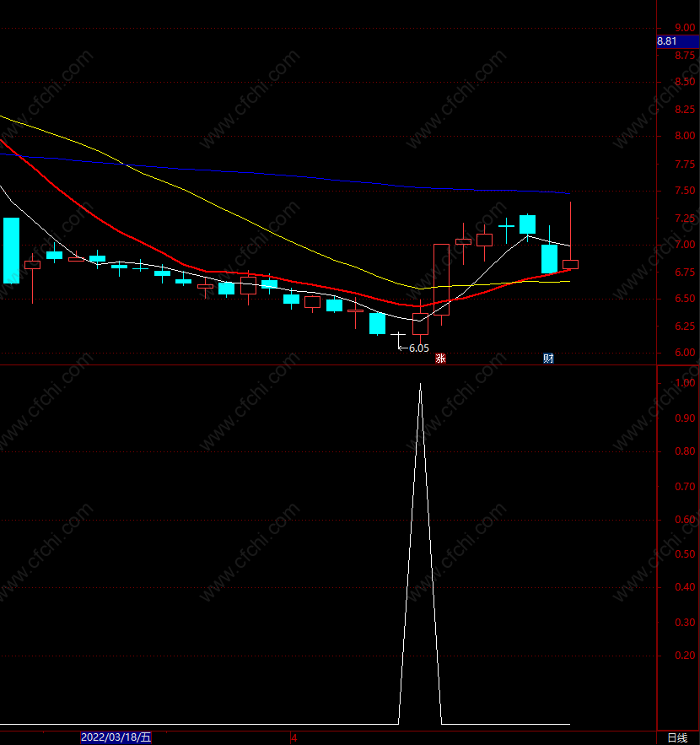Click the blue 财 marker icon
Screen dimensions: 700x745
coord(548,359)
